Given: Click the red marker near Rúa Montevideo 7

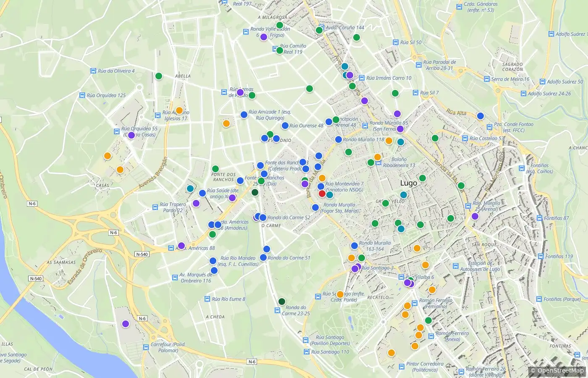Looking at the screenshot, I should pos(322,194).
